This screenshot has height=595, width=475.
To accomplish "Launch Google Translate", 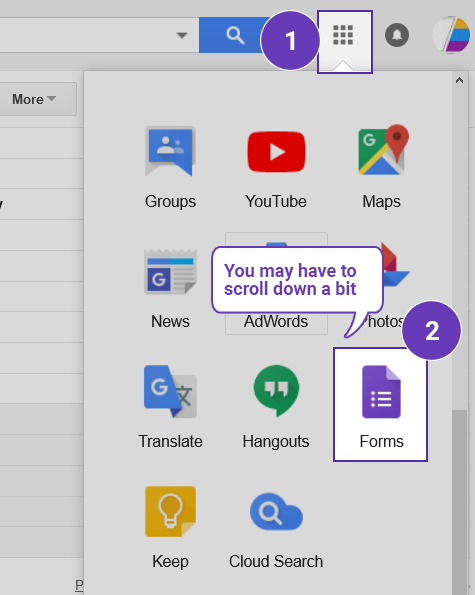I will coord(170,407).
